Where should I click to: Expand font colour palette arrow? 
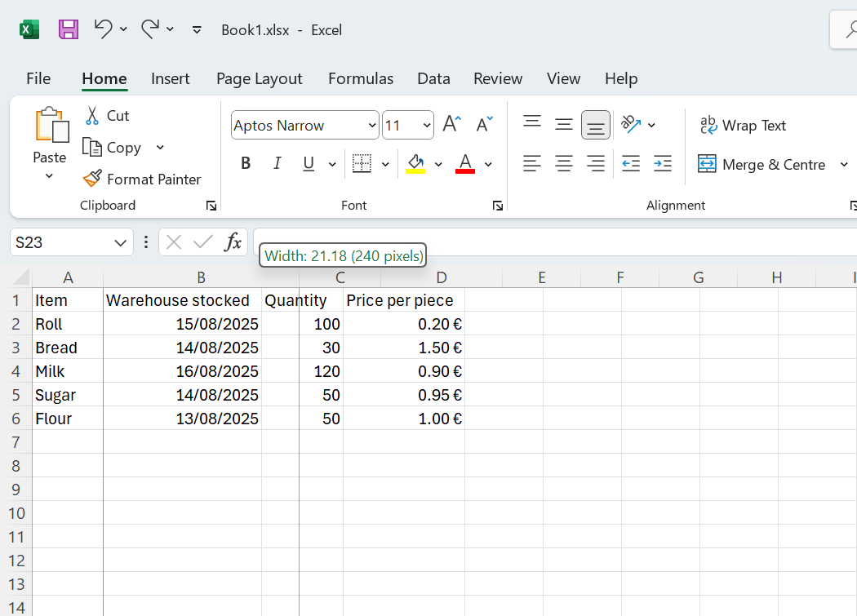click(x=488, y=164)
